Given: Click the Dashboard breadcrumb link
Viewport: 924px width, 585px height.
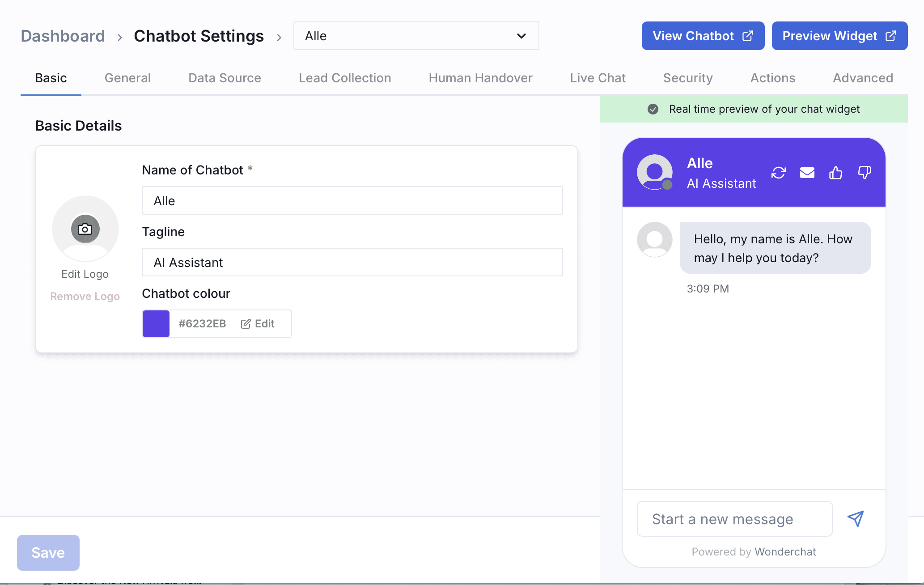Looking at the screenshot, I should [x=63, y=36].
